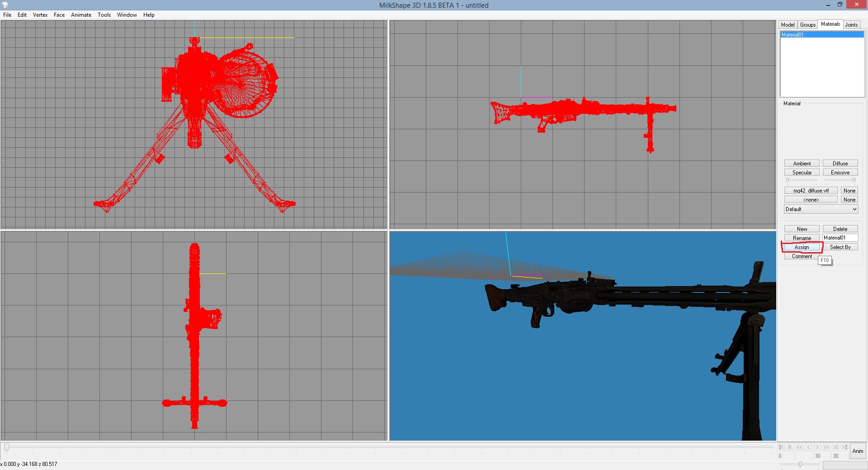Image resolution: width=868 pixels, height=470 pixels.
Task: Click the empty frame field beside 0
Action: [803, 456]
